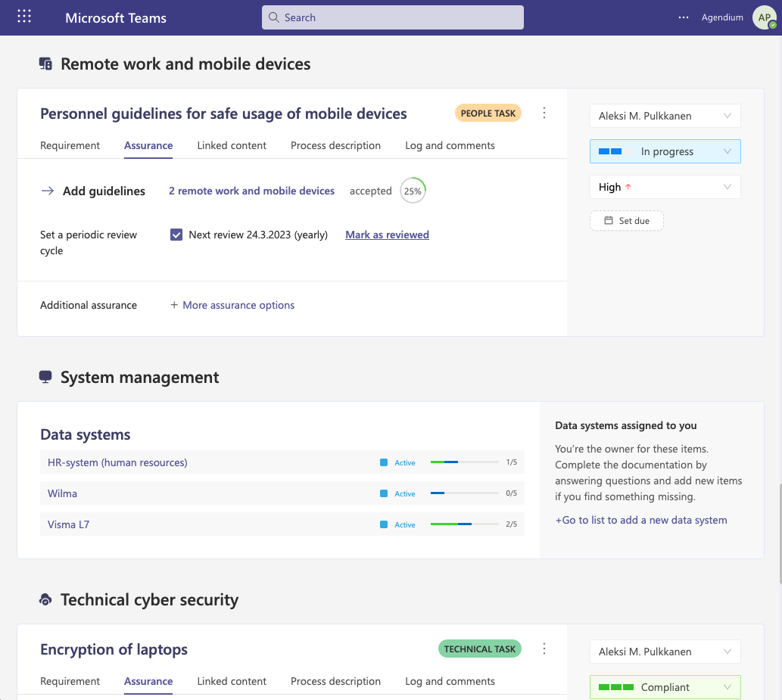Expand the Compliant status dropdown
Viewport: 782px width, 700px height.
click(665, 687)
